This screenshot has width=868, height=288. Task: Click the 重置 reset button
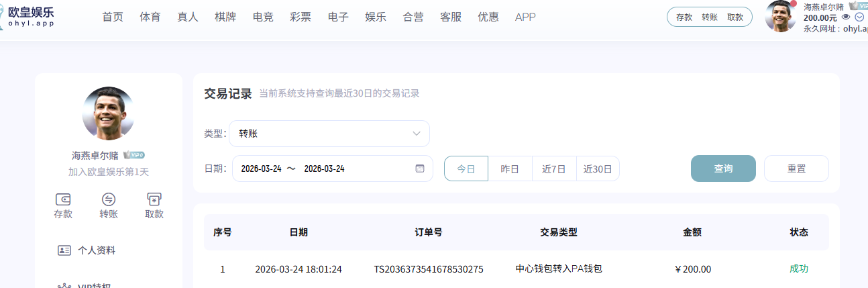[796, 169]
